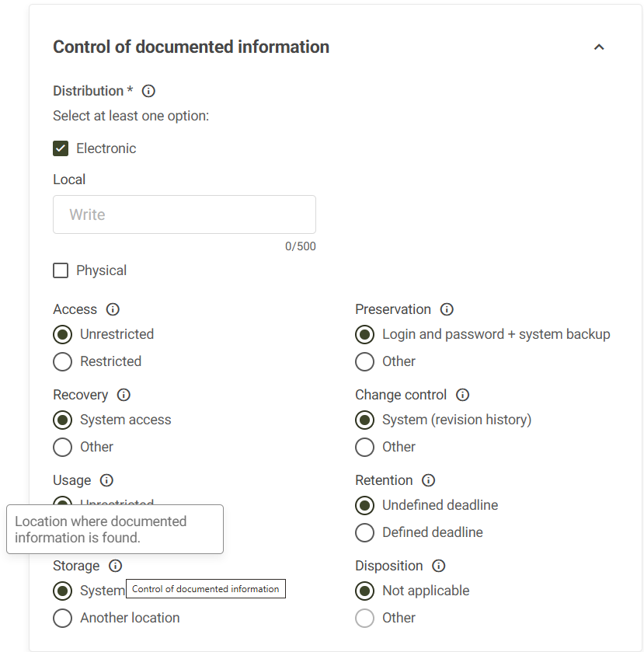Select Defined deadline under Retention

point(364,532)
